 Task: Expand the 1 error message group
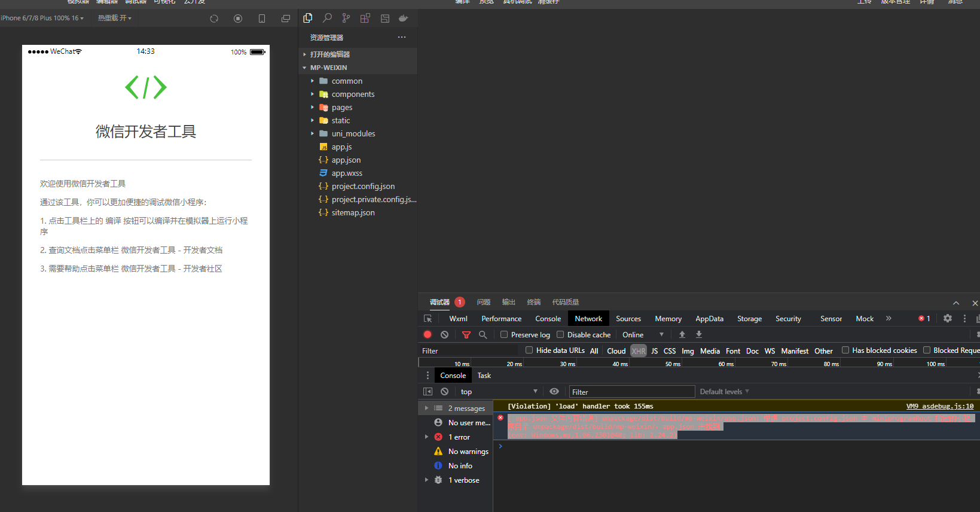tap(426, 437)
